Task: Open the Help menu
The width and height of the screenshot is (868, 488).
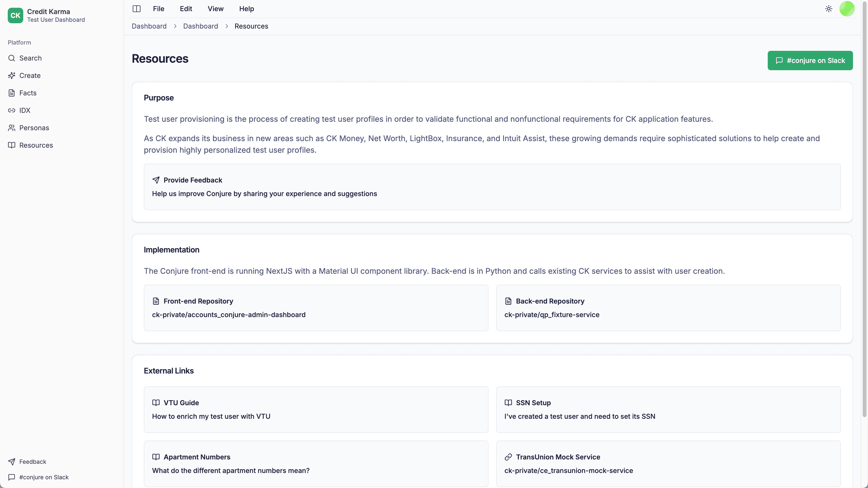Action: pos(246,9)
